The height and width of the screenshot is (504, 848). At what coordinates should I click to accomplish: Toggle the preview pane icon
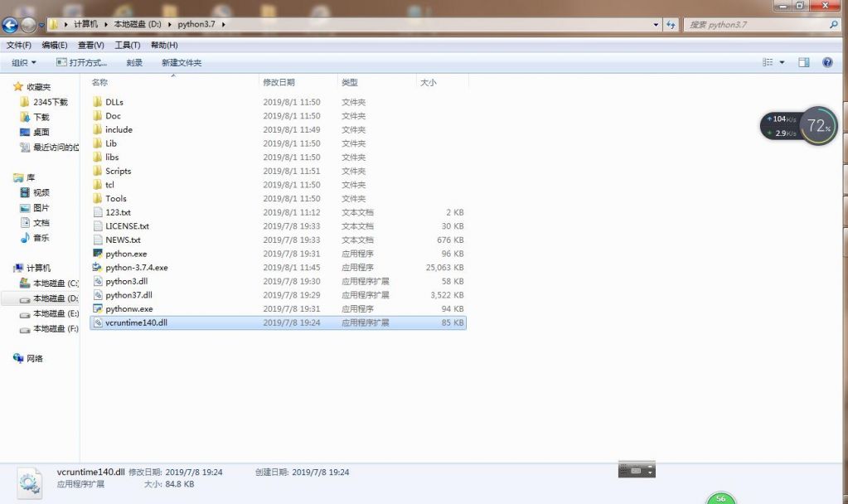tap(803, 62)
